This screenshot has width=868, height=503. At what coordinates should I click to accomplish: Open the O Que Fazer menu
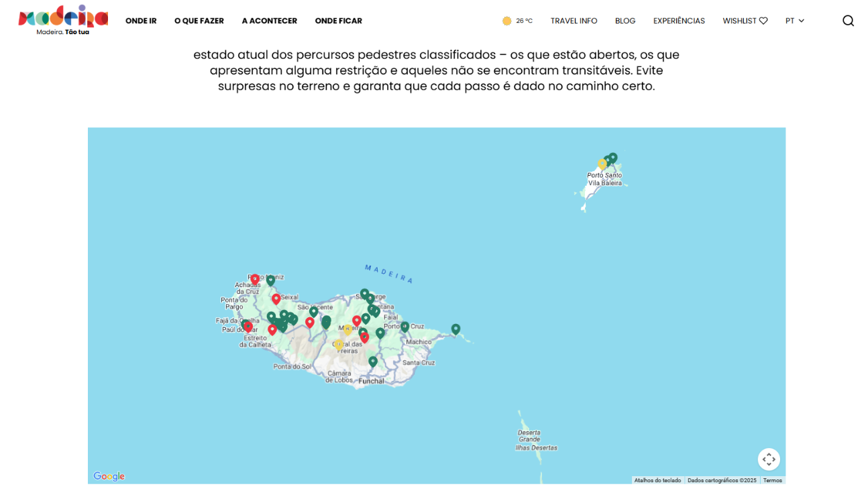coord(199,21)
